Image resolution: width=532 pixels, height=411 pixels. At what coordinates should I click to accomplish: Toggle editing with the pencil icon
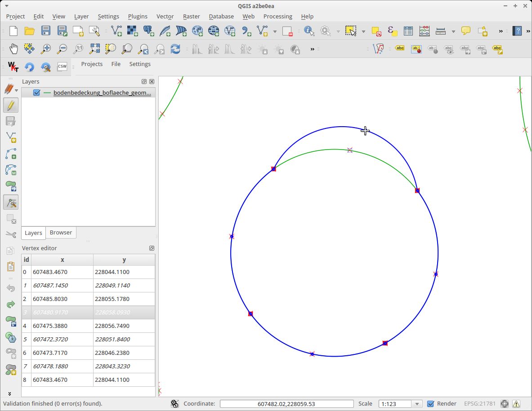[x=11, y=106]
